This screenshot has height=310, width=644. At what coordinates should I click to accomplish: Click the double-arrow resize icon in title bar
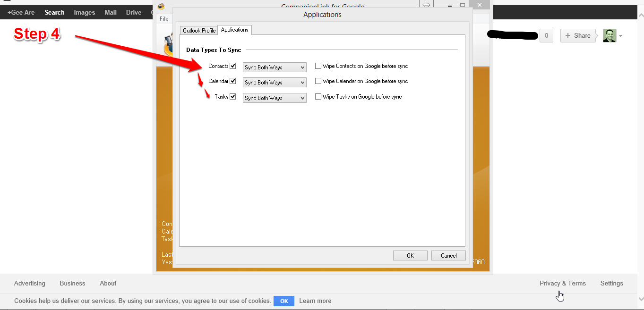coord(426,5)
